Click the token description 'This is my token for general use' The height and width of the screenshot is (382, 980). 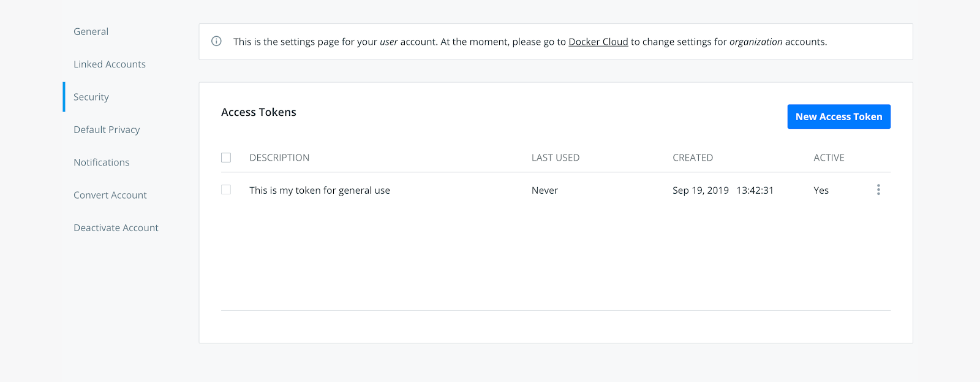point(319,190)
